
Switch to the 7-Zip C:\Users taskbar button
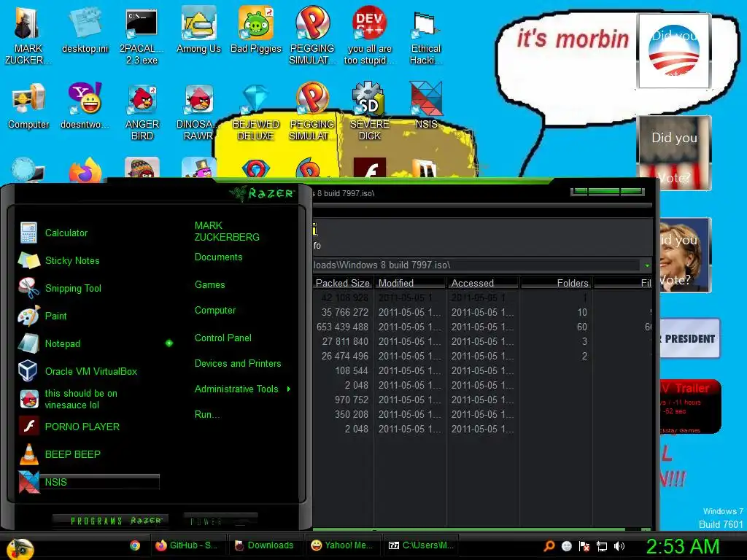421,545
